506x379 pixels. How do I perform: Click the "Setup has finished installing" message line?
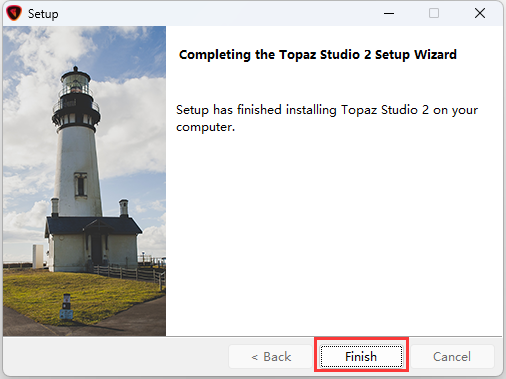point(327,110)
